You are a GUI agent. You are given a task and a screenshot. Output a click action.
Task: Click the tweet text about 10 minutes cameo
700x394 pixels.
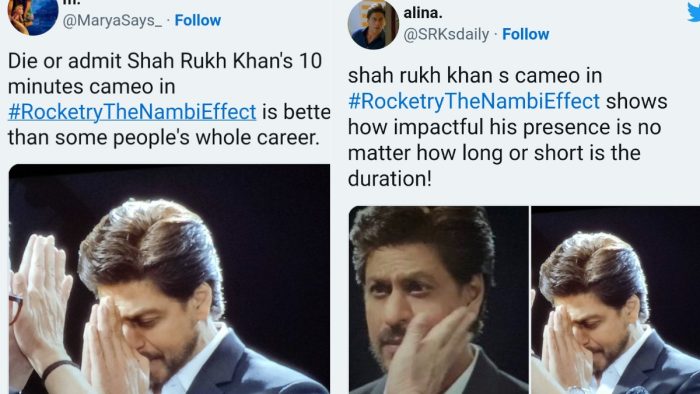(169, 99)
